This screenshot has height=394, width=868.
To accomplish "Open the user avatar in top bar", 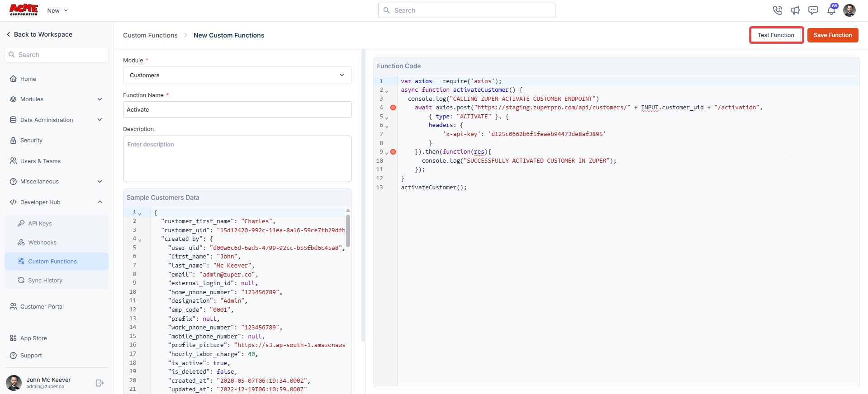I will (x=849, y=10).
